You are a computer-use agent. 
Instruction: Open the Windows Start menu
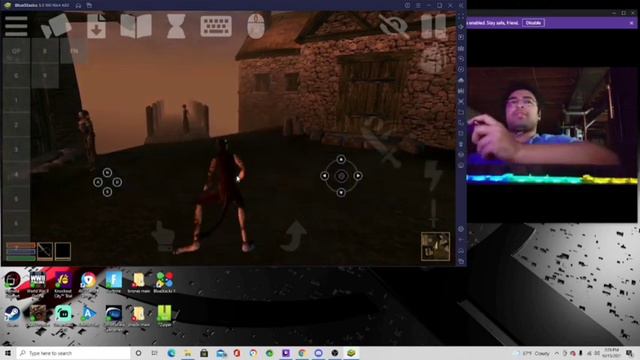click(8, 353)
